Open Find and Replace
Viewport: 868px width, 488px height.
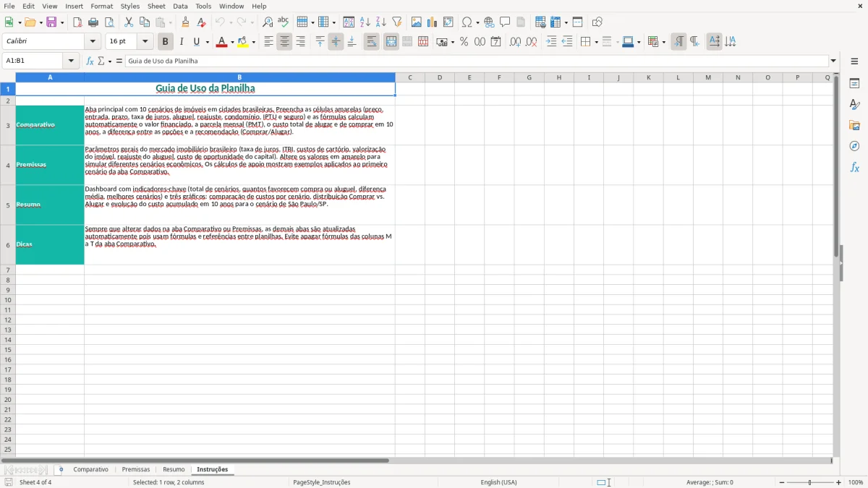point(268,22)
